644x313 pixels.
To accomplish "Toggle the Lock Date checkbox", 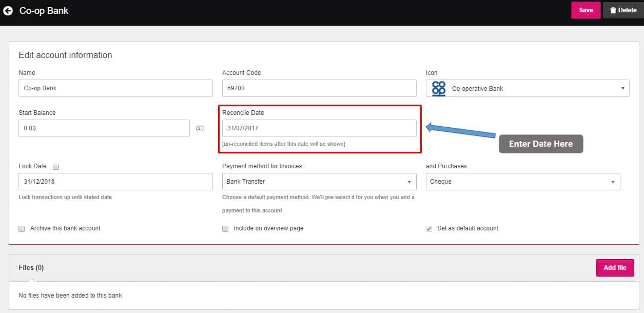I will point(56,167).
